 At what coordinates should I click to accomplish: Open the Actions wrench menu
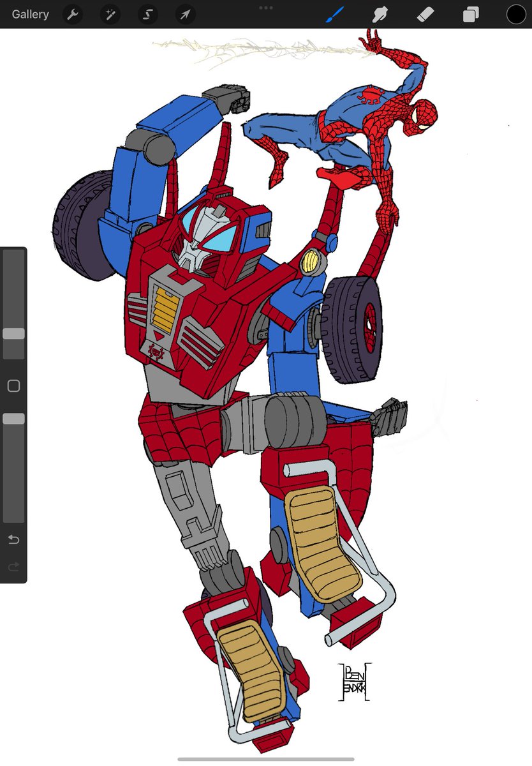point(73,14)
